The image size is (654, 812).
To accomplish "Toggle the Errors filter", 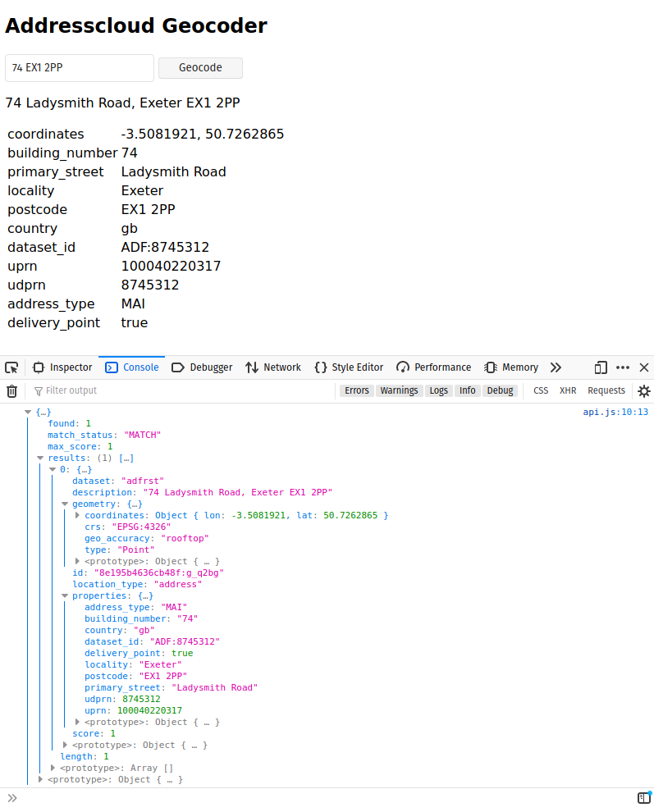I will point(356,390).
